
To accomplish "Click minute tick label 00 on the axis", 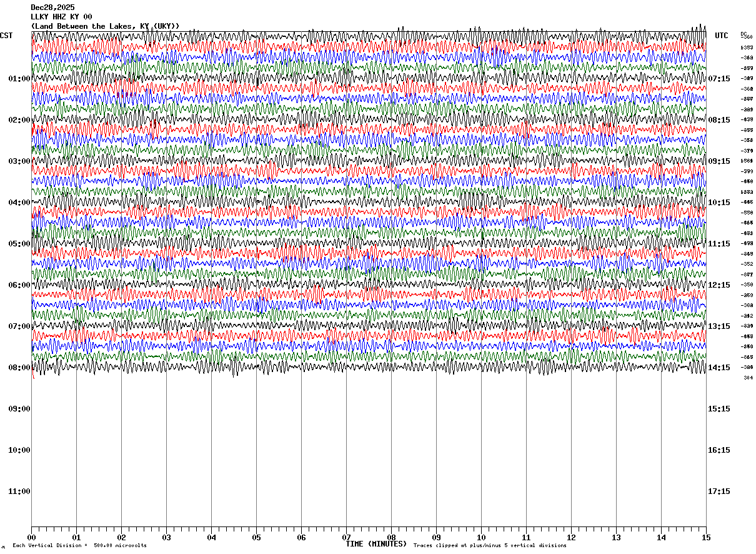I will [31, 538].
